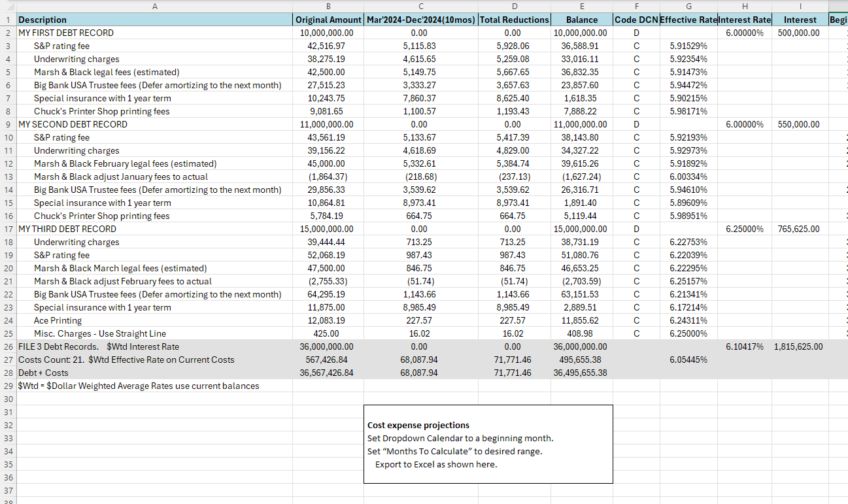Select the 'Description' header cell A1
The image size is (848, 504).
pyautogui.click(x=154, y=20)
